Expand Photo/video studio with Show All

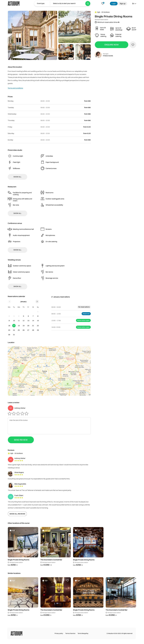[x=17, y=177]
